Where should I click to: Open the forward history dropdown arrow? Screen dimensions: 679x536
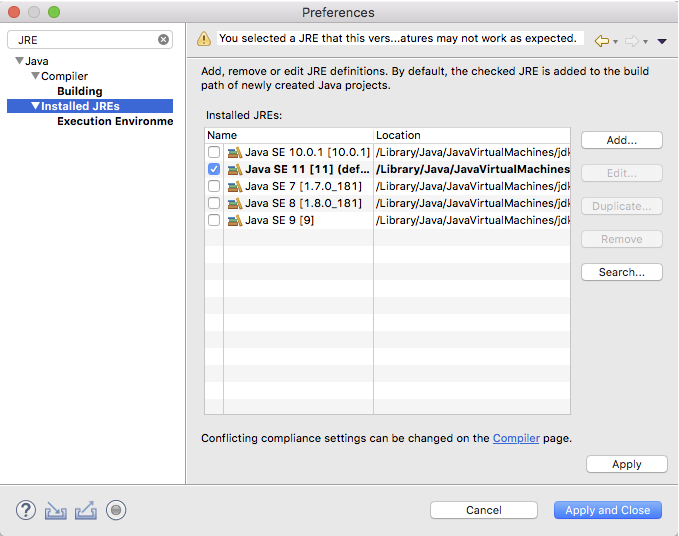click(x=645, y=42)
